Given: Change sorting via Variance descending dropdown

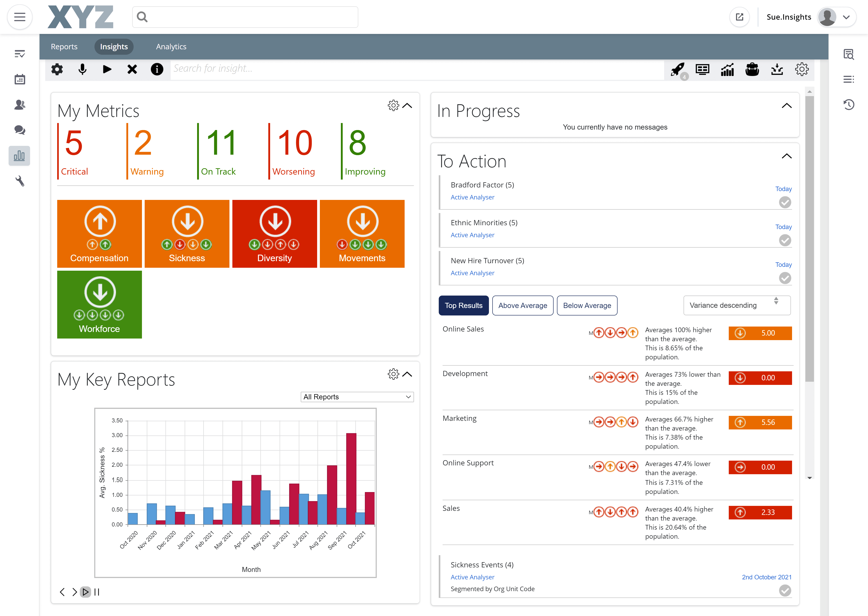Looking at the screenshot, I should coord(737,305).
